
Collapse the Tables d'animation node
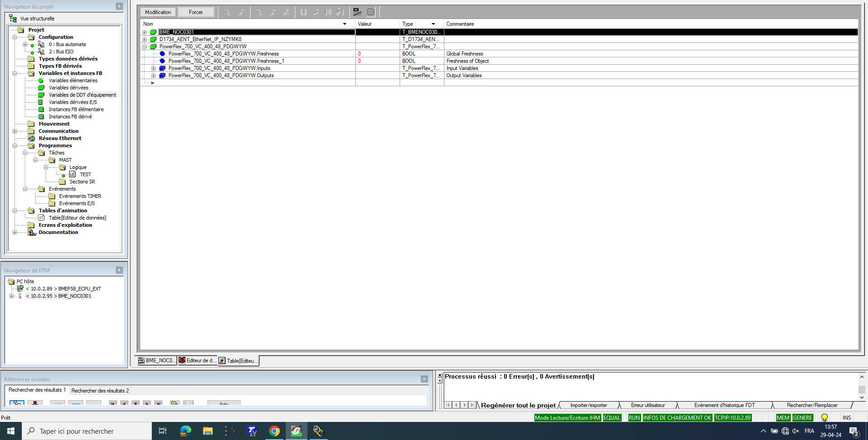[14, 211]
